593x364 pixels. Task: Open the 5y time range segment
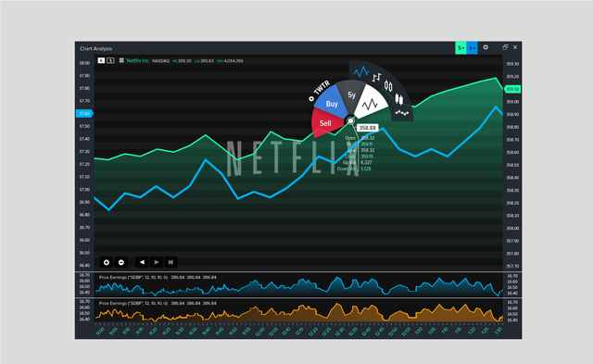(352, 95)
